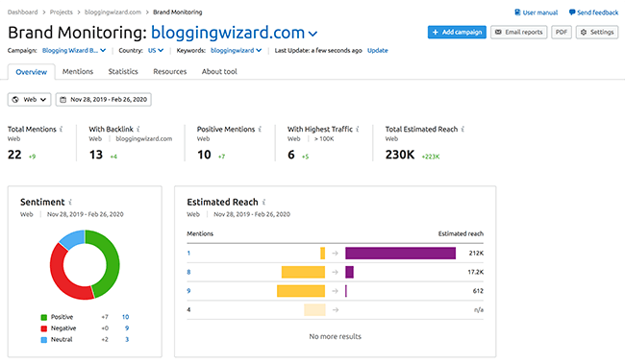Click the book icon beside User manual
625x364 pixels.
[517, 12]
